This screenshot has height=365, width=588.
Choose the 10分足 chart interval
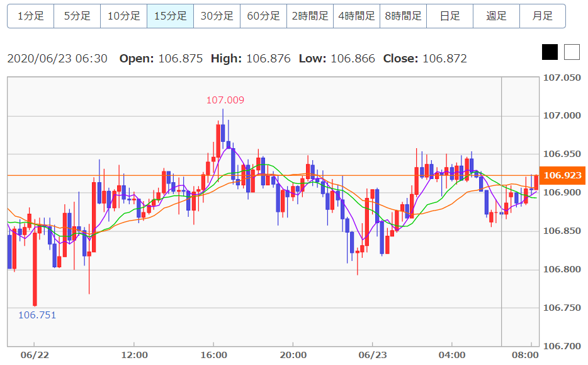pos(123,16)
